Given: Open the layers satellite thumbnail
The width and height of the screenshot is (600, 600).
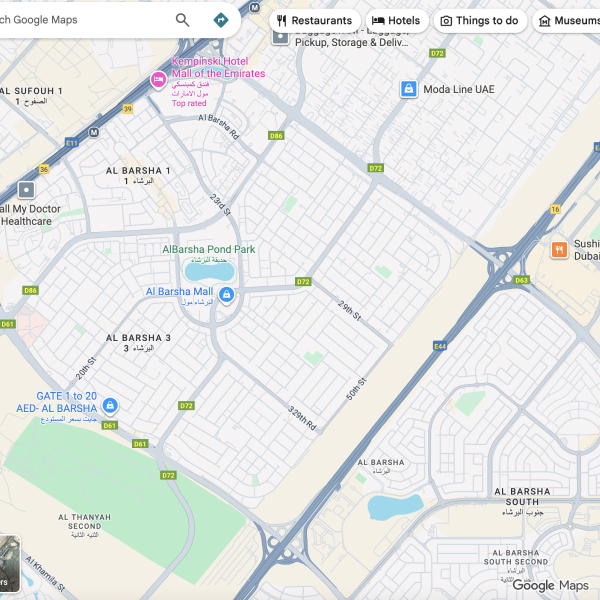Looking at the screenshot, I should pos(10,564).
